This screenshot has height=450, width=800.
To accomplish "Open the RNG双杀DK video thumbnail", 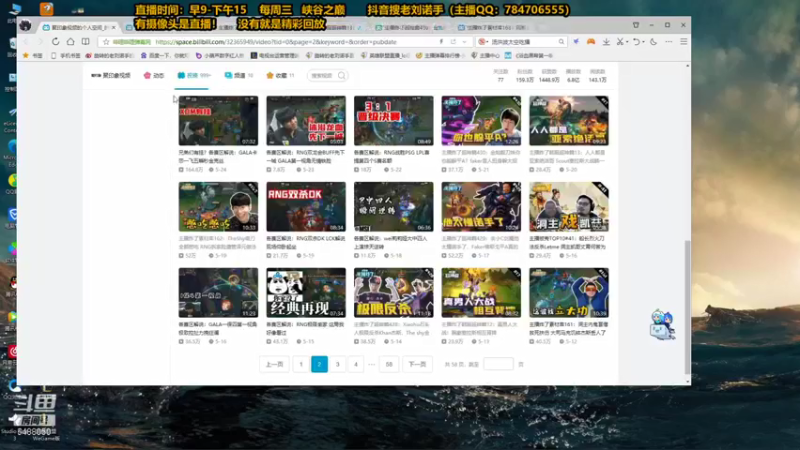I will click(x=306, y=207).
